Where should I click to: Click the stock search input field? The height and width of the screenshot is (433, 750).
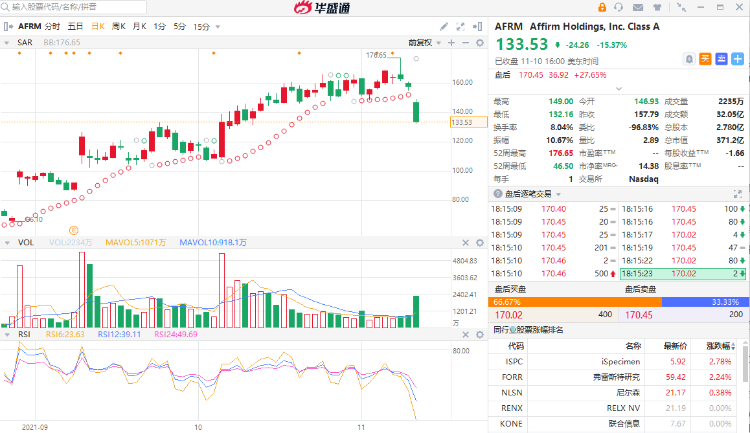(x=74, y=7)
